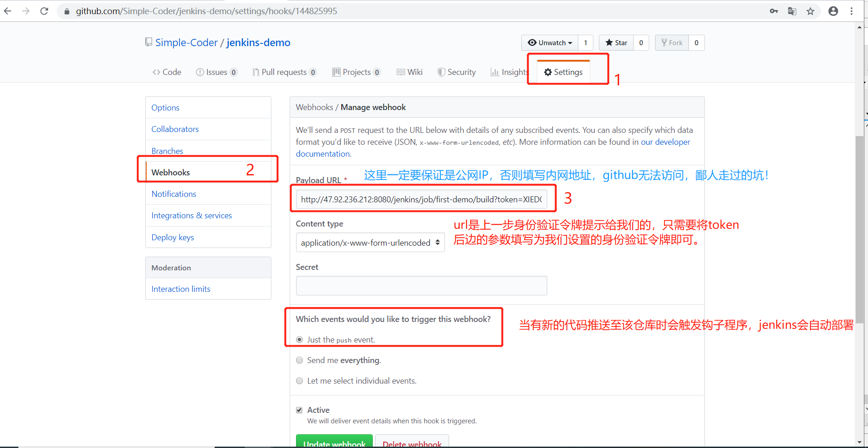Expand the Unwatch dropdown
The image size is (868, 448).
pyautogui.click(x=550, y=42)
